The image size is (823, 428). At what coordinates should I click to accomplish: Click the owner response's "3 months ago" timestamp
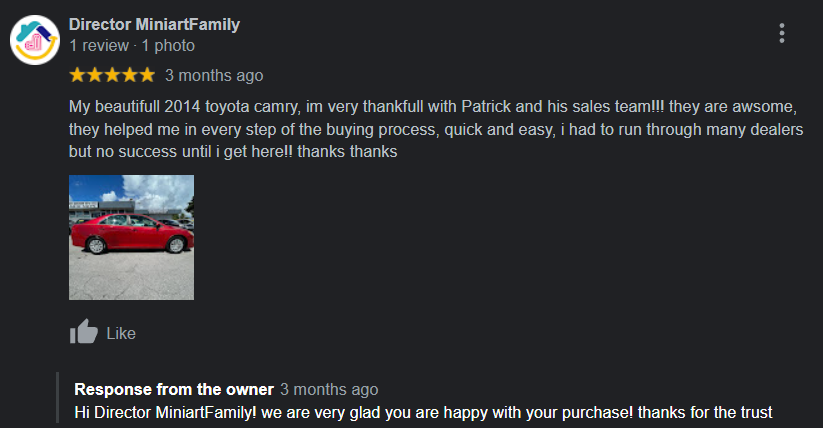[x=329, y=389]
